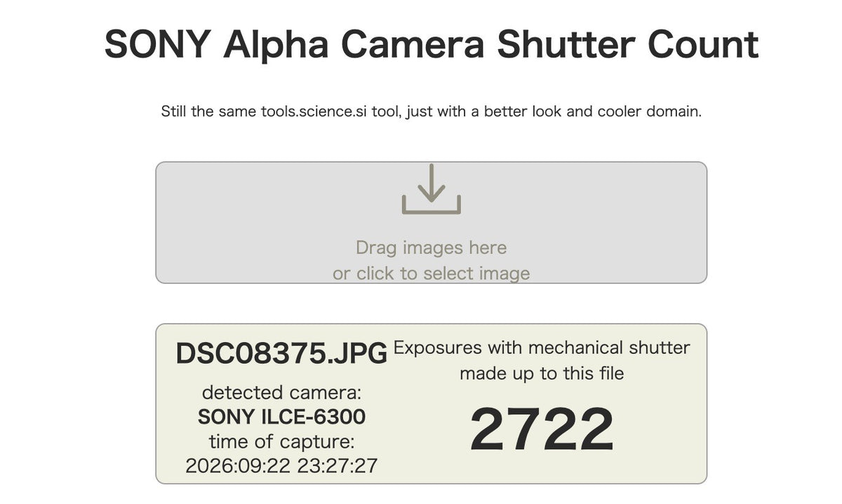Viewport: 842px width, 504px height.
Task: Click 'made up to this file' text
Action: coord(542,374)
